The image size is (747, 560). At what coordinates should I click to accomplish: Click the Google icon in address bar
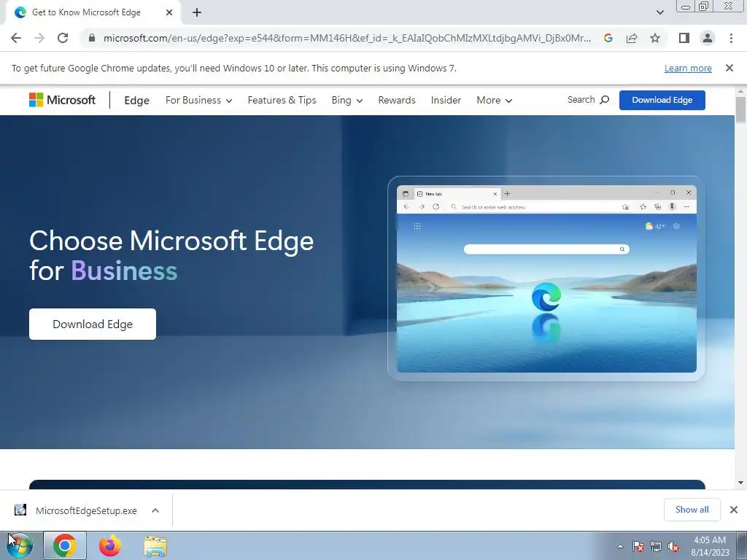tap(608, 38)
